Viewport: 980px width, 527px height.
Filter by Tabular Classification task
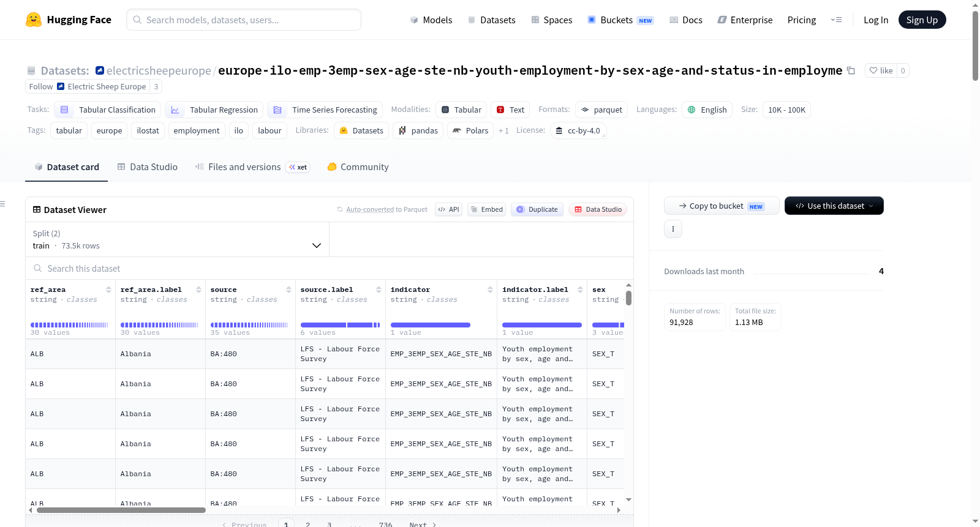pos(108,110)
